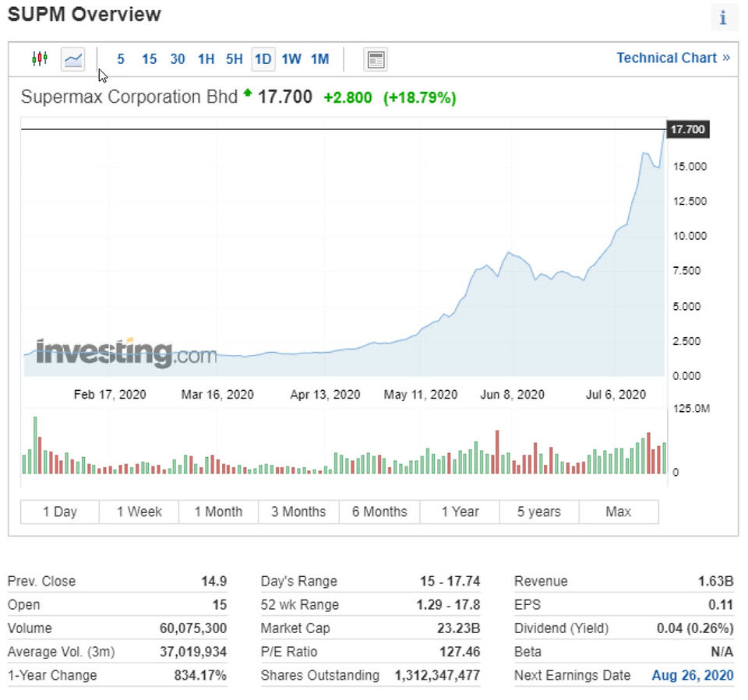Click the May 11, 2020 axis label
748x700 pixels.
[x=421, y=394]
